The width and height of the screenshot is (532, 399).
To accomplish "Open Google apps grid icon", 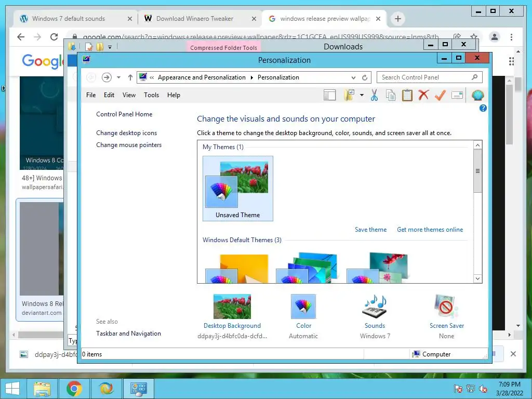I will 511,61.
